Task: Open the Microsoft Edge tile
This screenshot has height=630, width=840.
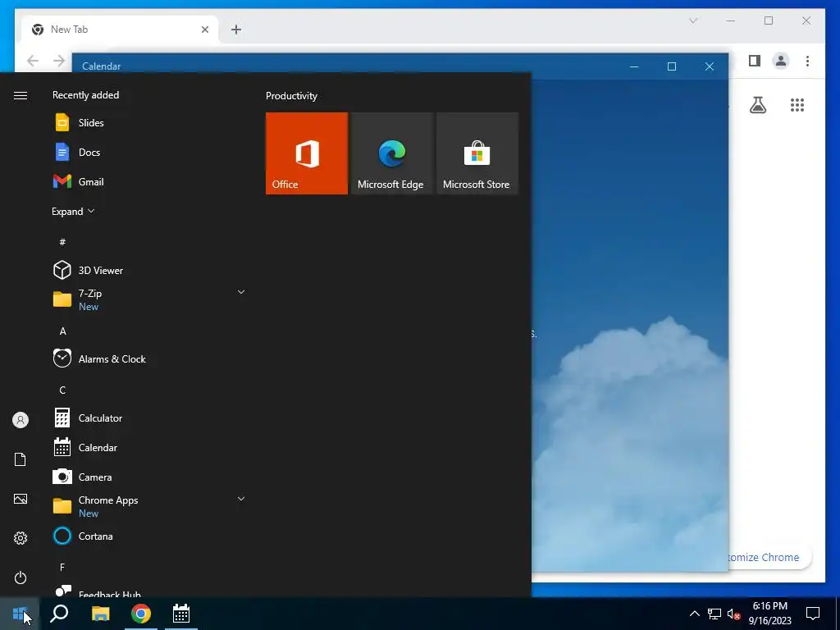Action: [x=391, y=153]
